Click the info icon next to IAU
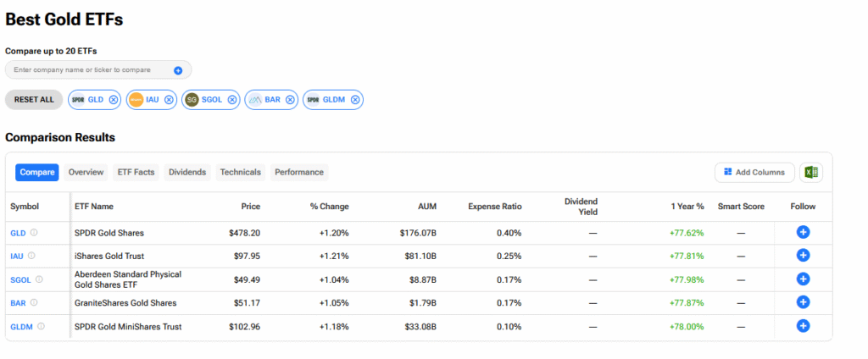This screenshot has width=868, height=359. pyautogui.click(x=31, y=256)
